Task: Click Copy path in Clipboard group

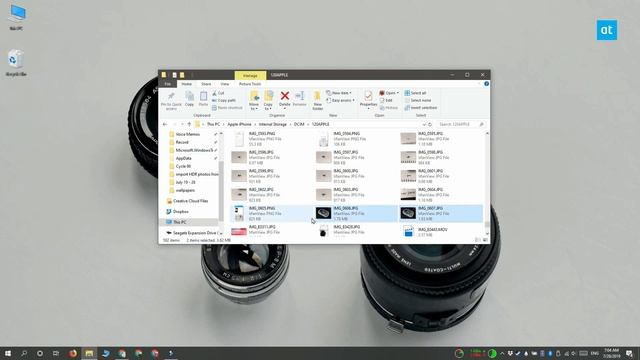Action: (224, 100)
